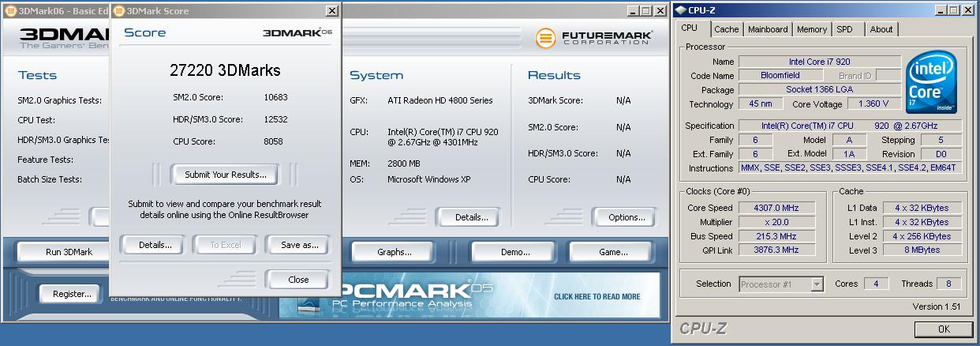The height and width of the screenshot is (346, 980).
Task: Click the Game button in 3DMark06
Action: (x=612, y=252)
